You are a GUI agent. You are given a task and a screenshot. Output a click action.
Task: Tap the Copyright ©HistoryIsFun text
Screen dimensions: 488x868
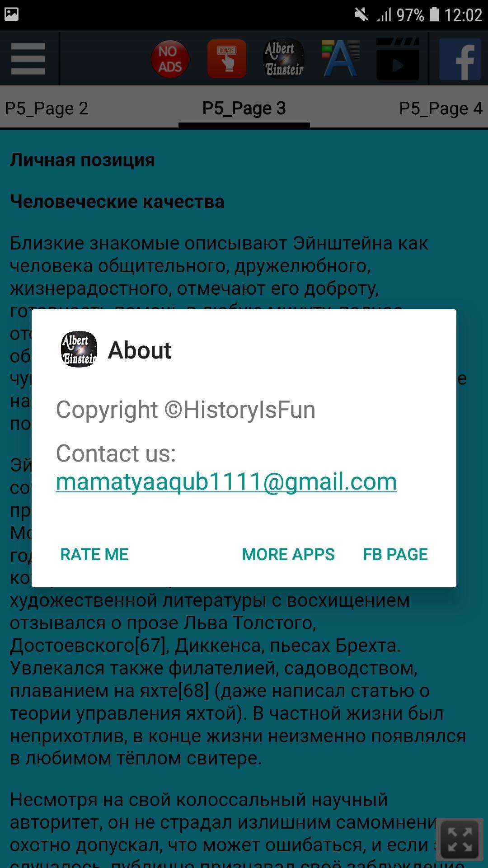[186, 410]
